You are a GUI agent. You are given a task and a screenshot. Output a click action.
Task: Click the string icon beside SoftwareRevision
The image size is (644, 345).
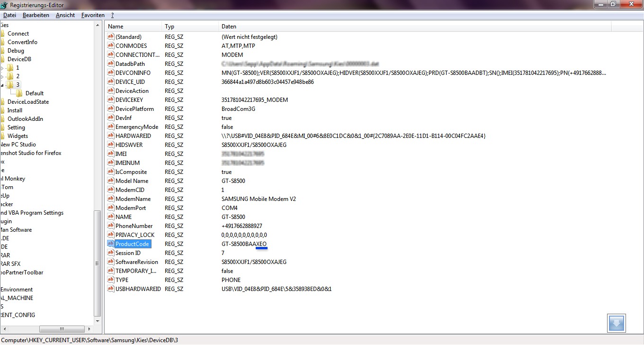tap(111, 262)
